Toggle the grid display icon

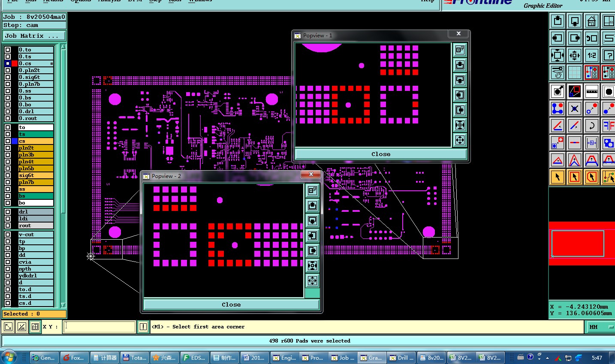coord(574,72)
